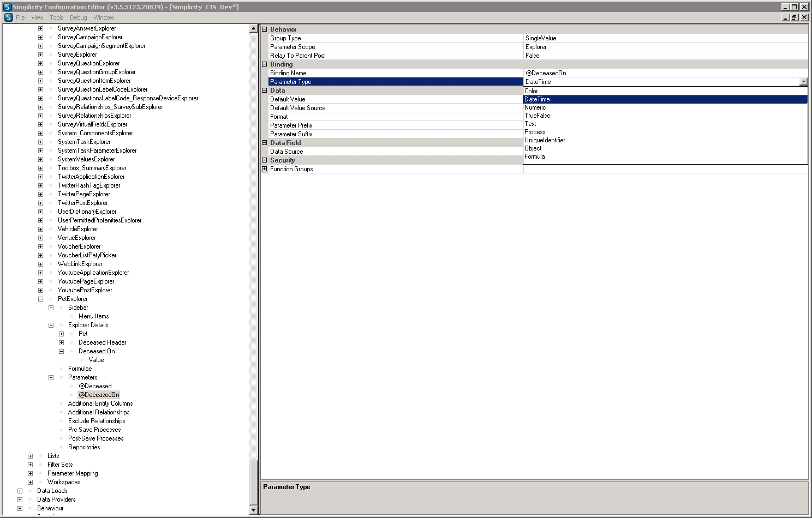Choose Process from the type list
812x518 pixels.
(x=665, y=132)
